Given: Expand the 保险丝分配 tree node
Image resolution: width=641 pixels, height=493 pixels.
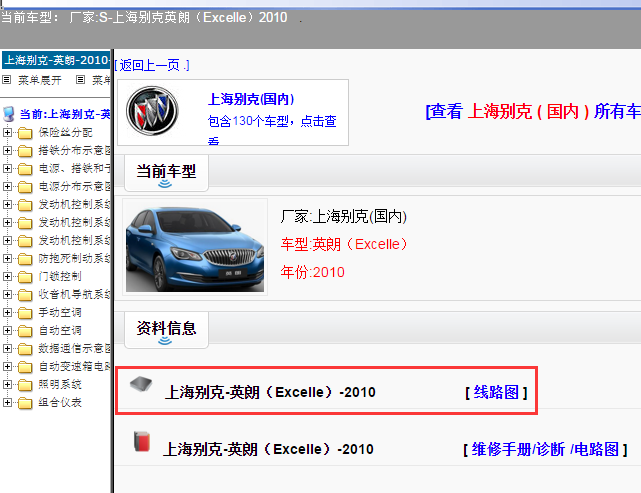Looking at the screenshot, I should pos(7,132).
